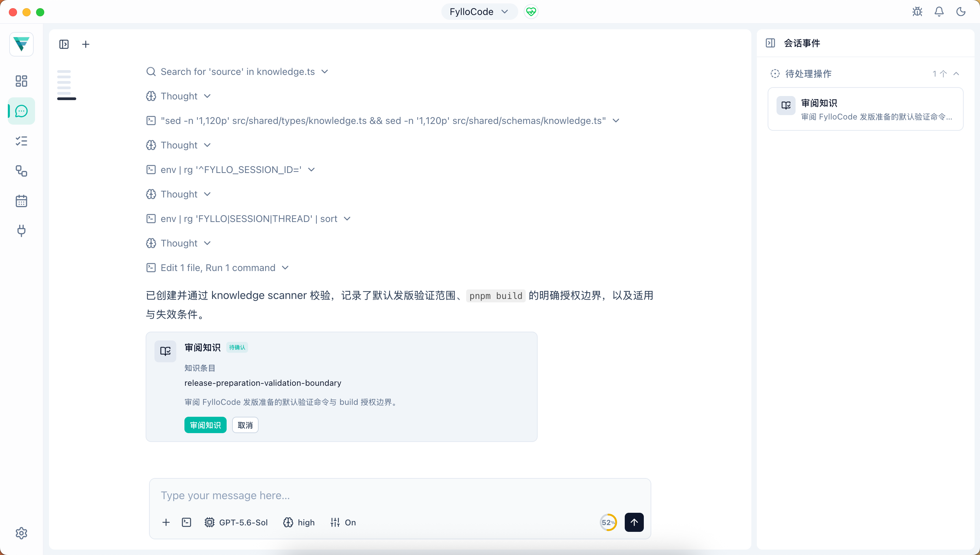Open the dashboard grid icon in sidebar
Screen dimensions: 980x555
point(21,81)
